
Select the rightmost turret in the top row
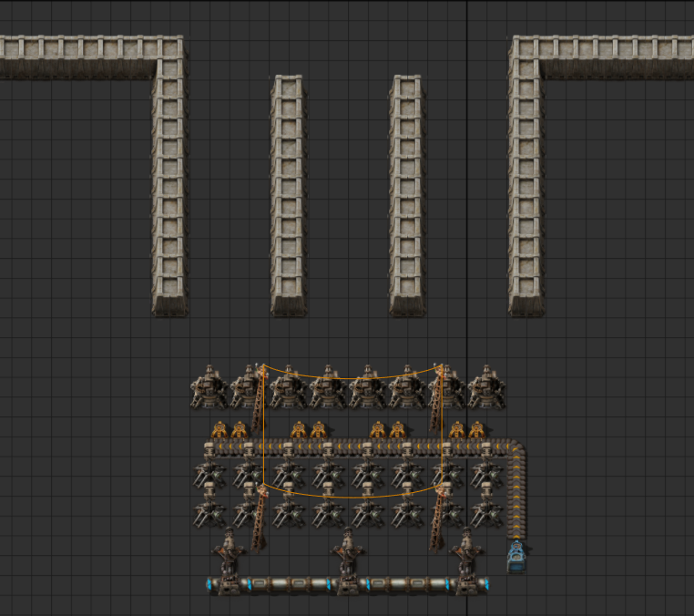pyautogui.click(x=486, y=386)
